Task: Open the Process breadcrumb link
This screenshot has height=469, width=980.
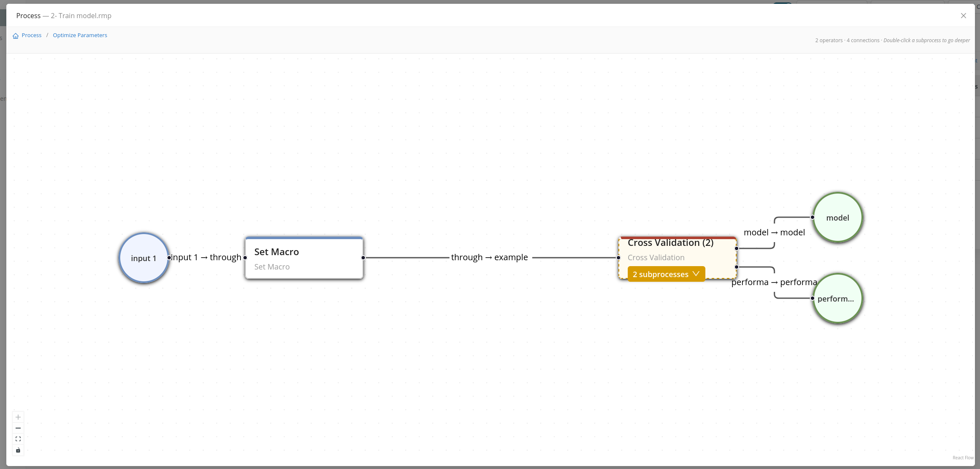Action: [x=31, y=35]
